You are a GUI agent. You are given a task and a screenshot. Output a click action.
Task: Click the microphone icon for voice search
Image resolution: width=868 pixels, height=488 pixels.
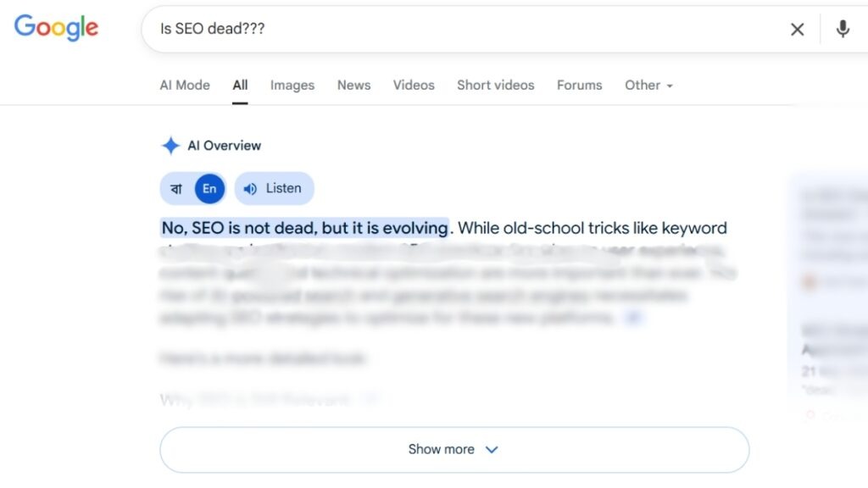[x=843, y=29]
